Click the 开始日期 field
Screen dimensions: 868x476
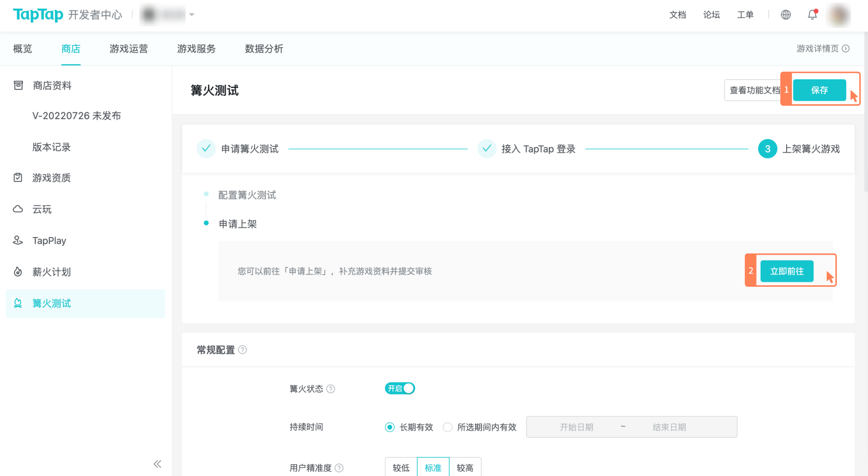point(576,427)
